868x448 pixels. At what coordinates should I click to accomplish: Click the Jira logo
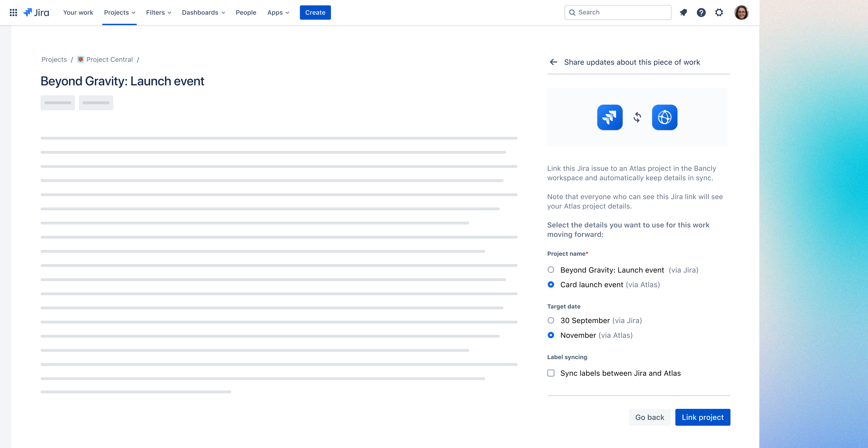[x=36, y=12]
